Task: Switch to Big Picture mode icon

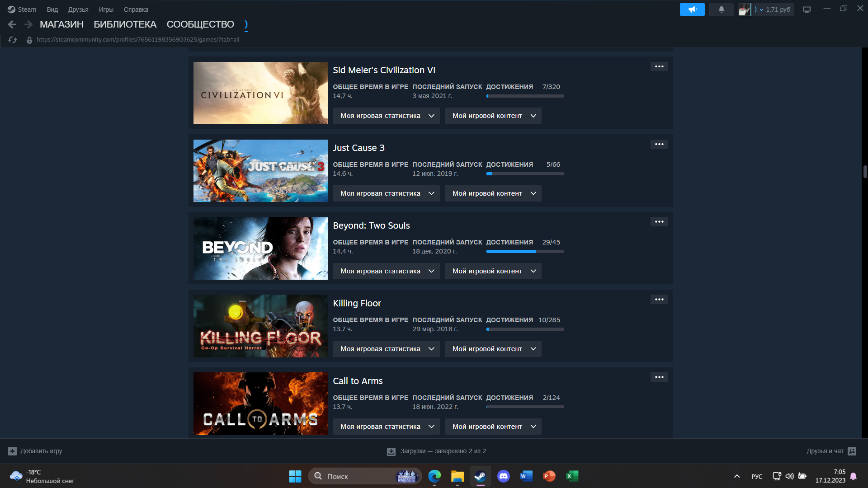Action: (x=807, y=9)
